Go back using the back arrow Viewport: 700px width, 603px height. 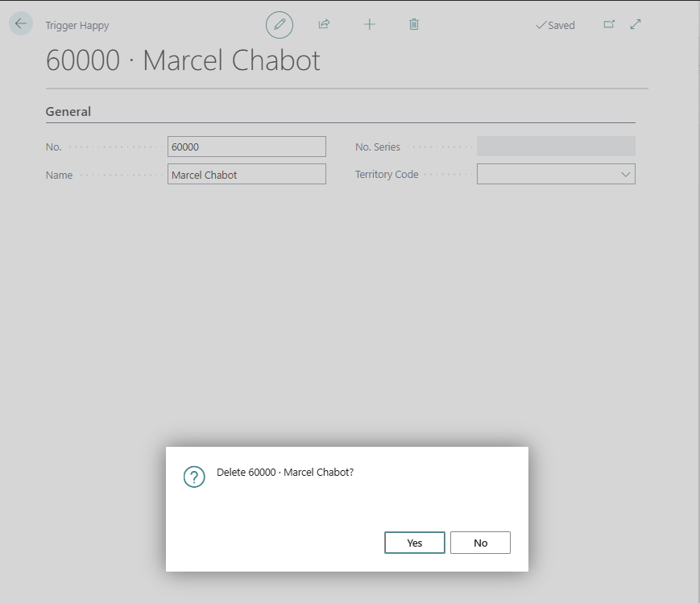(x=20, y=23)
